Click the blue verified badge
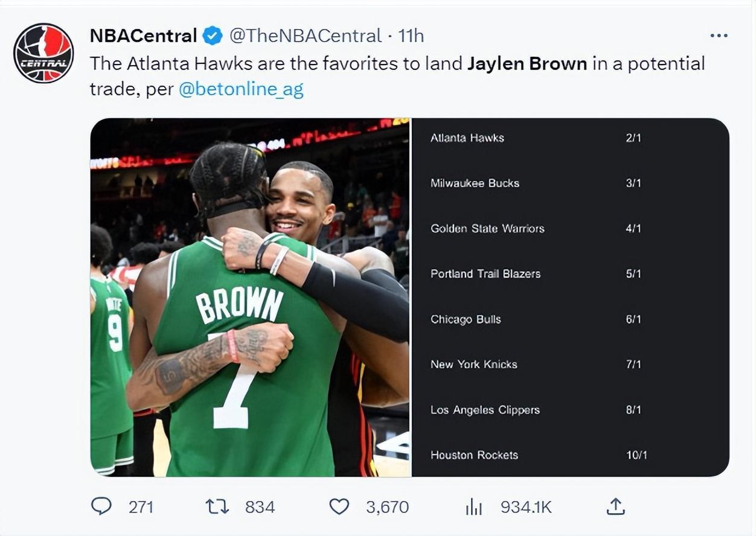Screen dimensions: 756x536 point(212,36)
